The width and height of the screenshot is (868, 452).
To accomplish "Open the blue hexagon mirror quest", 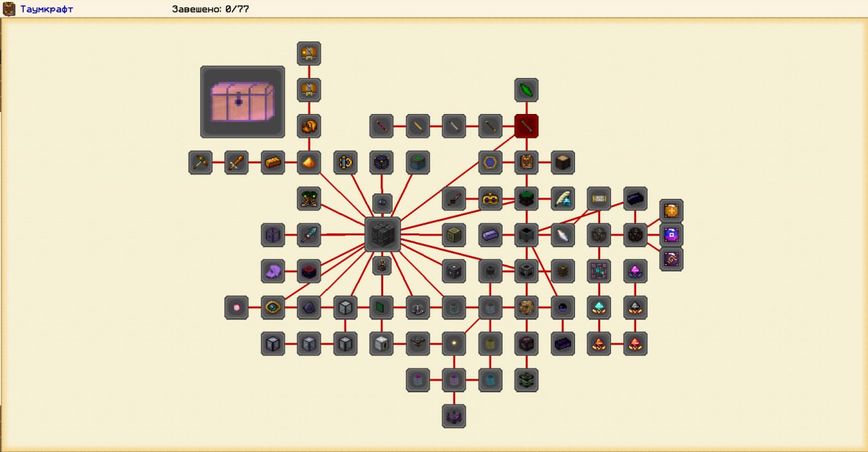I will (x=671, y=235).
